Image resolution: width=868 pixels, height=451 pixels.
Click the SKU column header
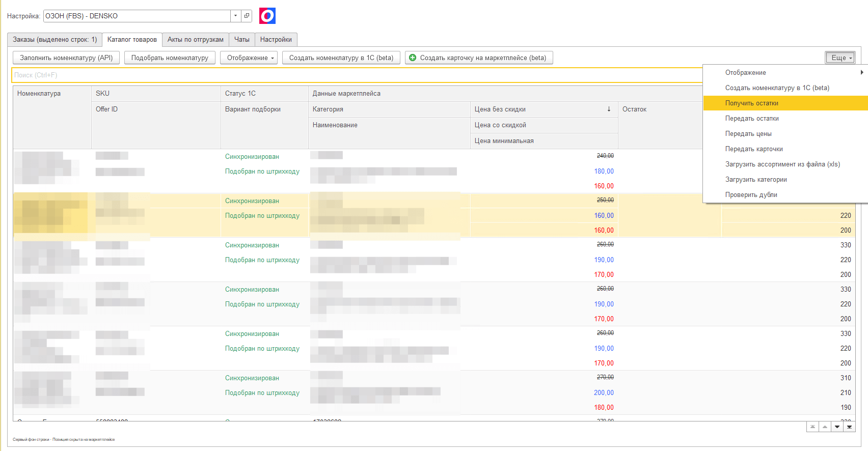point(156,93)
